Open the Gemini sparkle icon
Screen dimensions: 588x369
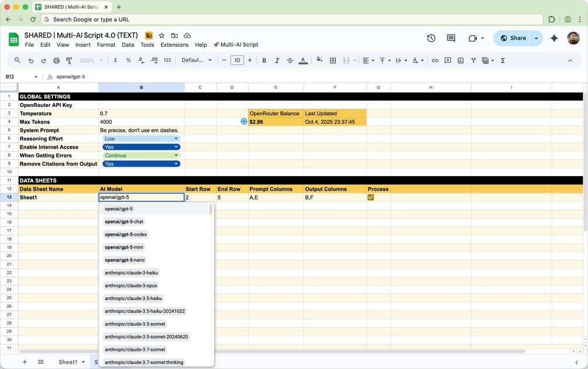click(x=554, y=38)
